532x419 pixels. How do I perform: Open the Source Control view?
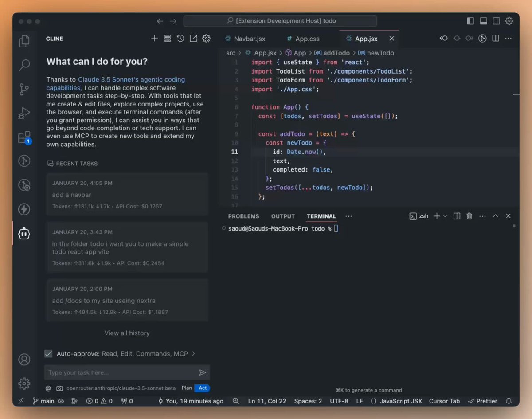[24, 89]
